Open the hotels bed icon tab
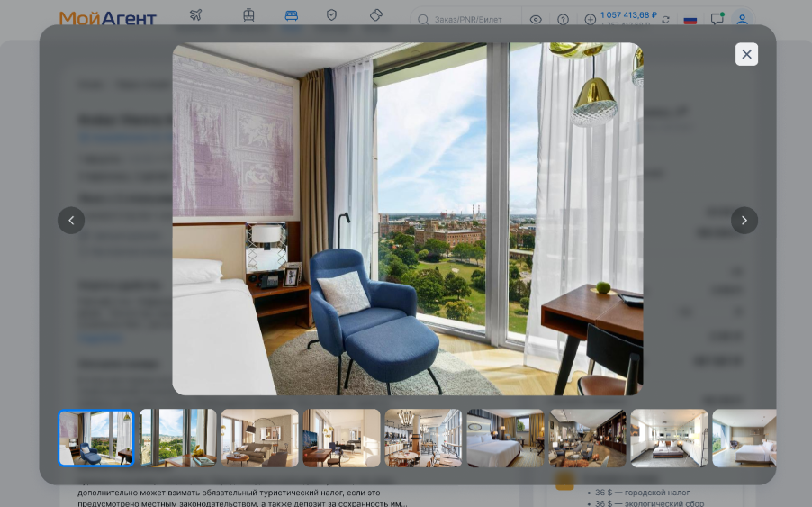The height and width of the screenshot is (507, 812). (x=291, y=15)
